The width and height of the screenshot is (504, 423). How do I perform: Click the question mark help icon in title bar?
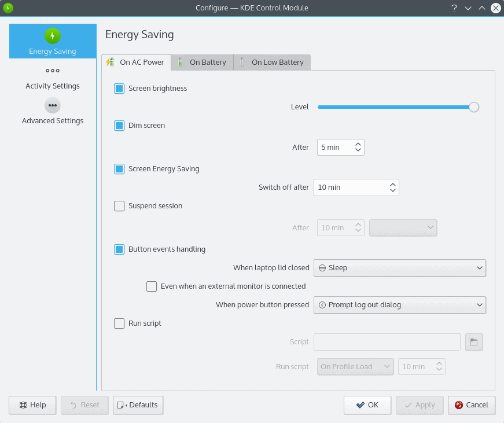click(454, 8)
